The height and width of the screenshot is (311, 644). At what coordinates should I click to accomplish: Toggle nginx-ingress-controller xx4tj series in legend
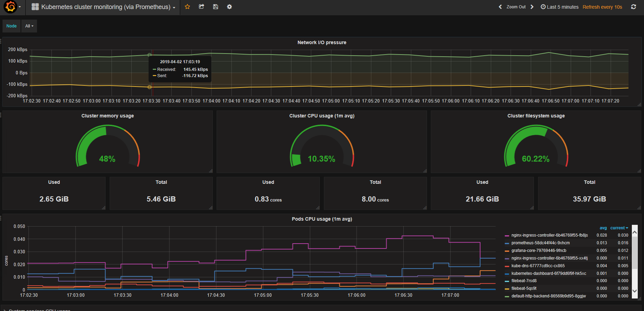pyautogui.click(x=550, y=258)
